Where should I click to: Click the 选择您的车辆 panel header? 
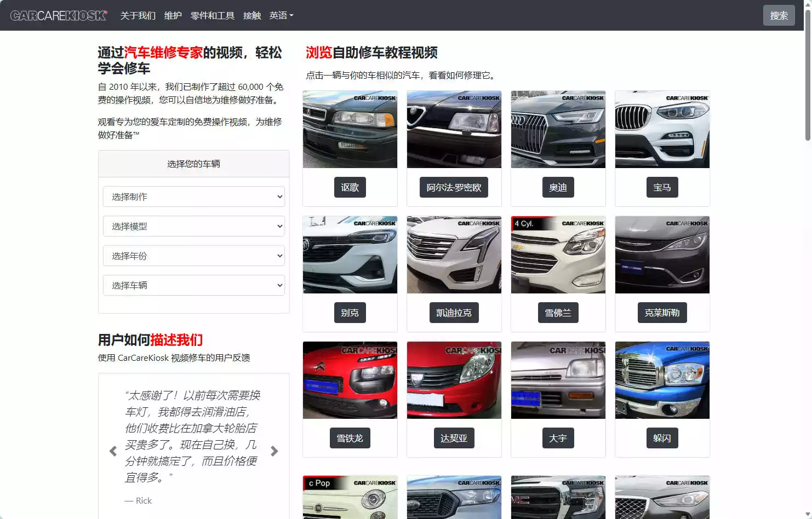pyautogui.click(x=194, y=164)
